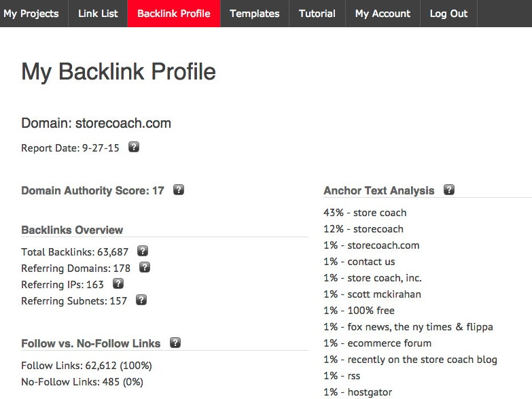This screenshot has width=532, height=399.
Task: Click Follow vs. No-Follow Links heading
Action: (90, 343)
